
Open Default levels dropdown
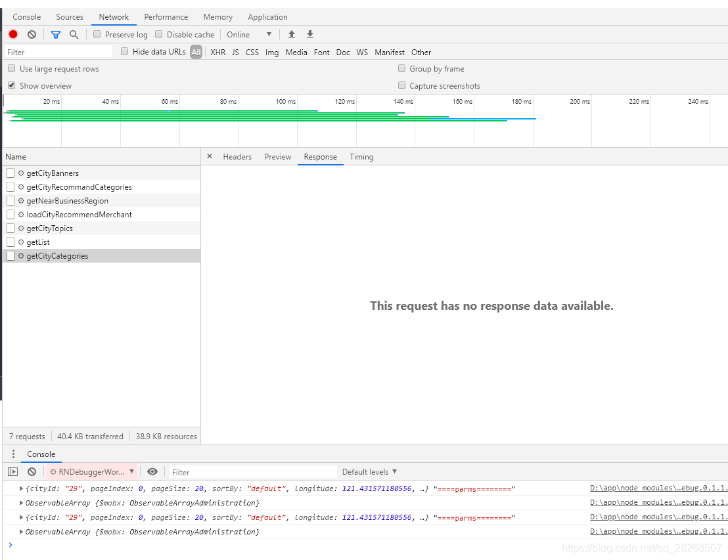(369, 472)
